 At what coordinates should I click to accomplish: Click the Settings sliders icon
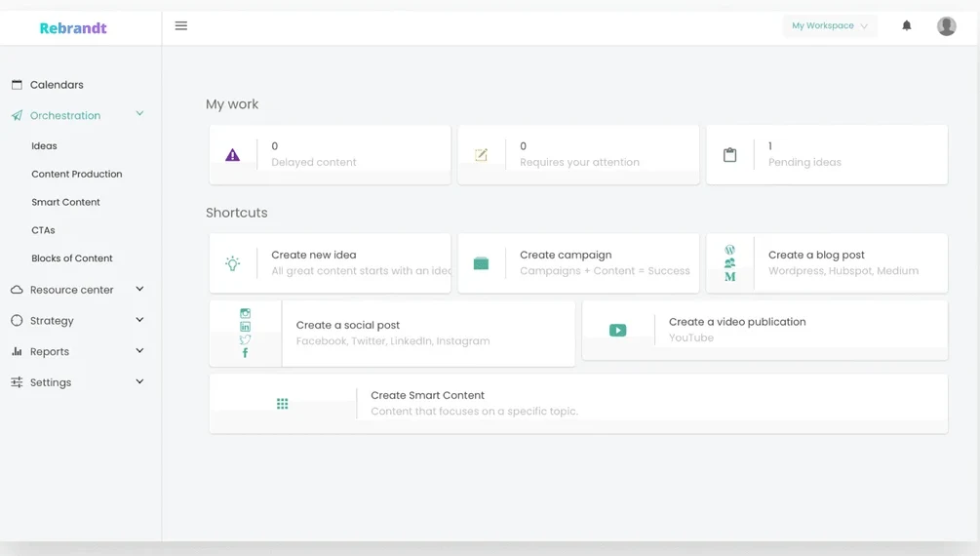17,382
